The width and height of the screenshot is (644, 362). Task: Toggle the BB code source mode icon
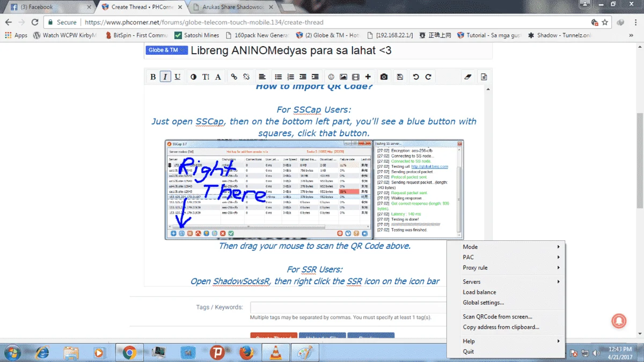tap(484, 77)
